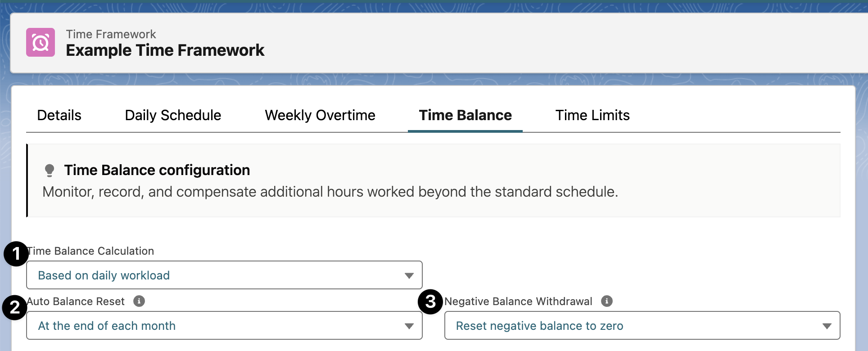Select the Time Balance tab

tap(465, 115)
